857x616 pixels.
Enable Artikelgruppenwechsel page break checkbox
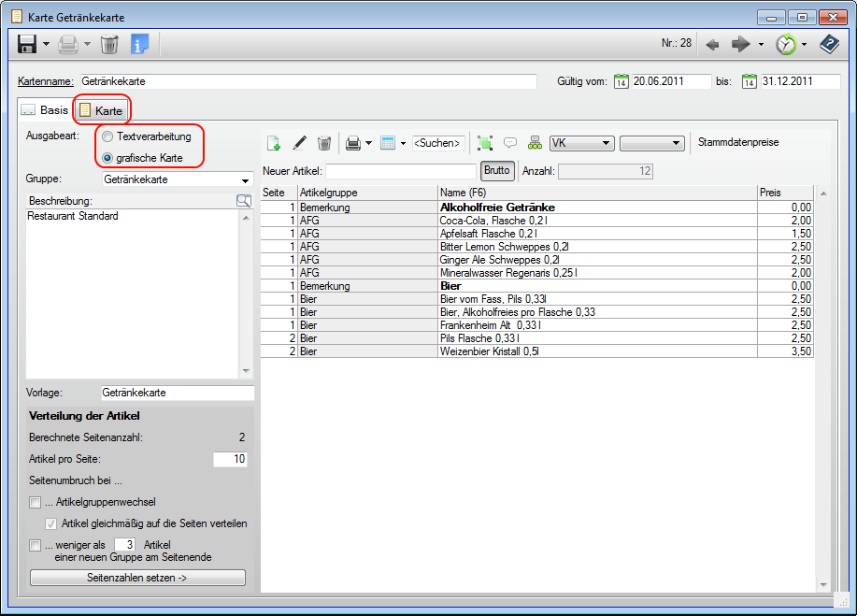tap(36, 503)
